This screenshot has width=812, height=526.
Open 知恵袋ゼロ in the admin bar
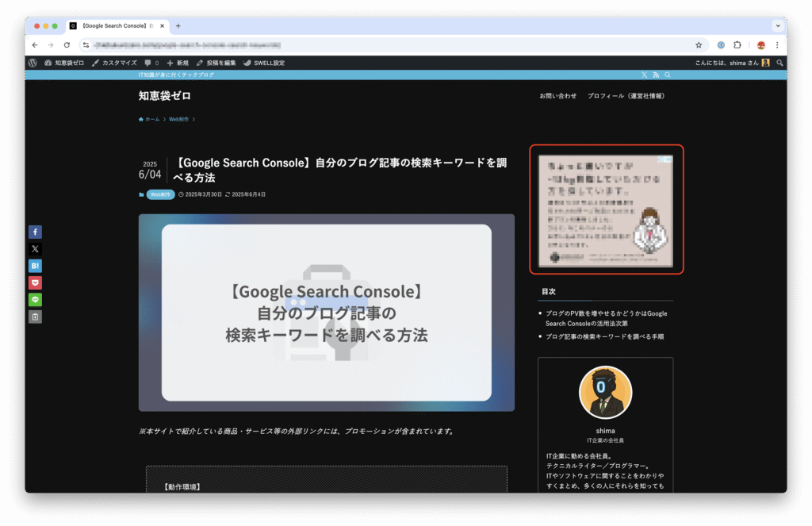(x=64, y=63)
